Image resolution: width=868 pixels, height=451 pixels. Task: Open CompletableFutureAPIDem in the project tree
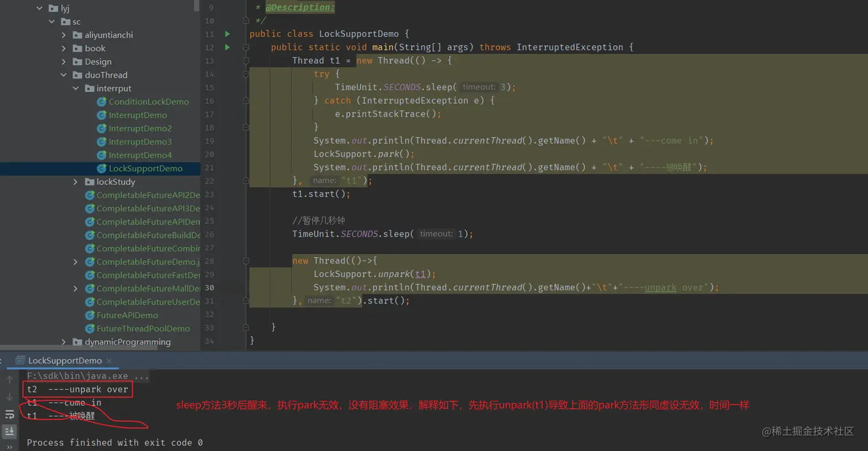tap(148, 222)
